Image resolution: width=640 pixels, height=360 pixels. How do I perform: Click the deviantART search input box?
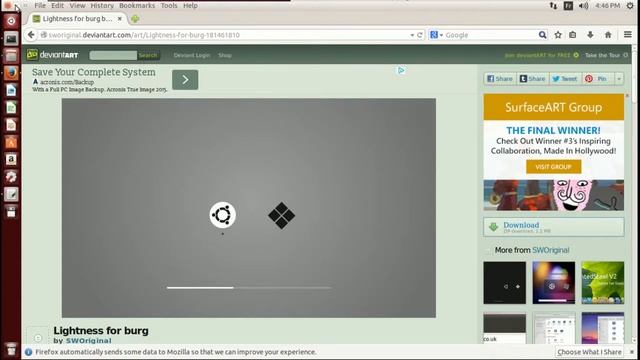coord(113,55)
